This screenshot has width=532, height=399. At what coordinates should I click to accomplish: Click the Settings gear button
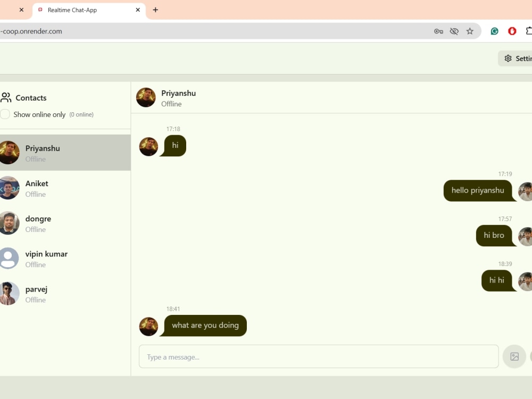tap(515, 59)
